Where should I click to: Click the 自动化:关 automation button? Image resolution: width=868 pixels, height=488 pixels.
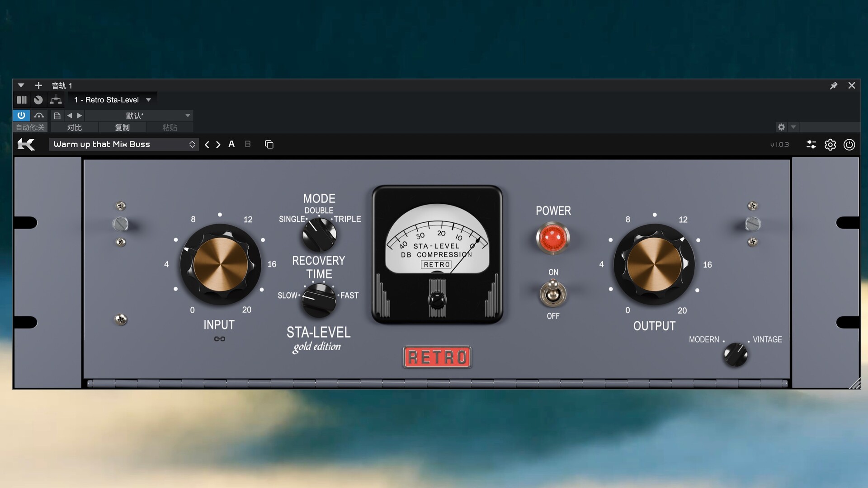tap(30, 127)
